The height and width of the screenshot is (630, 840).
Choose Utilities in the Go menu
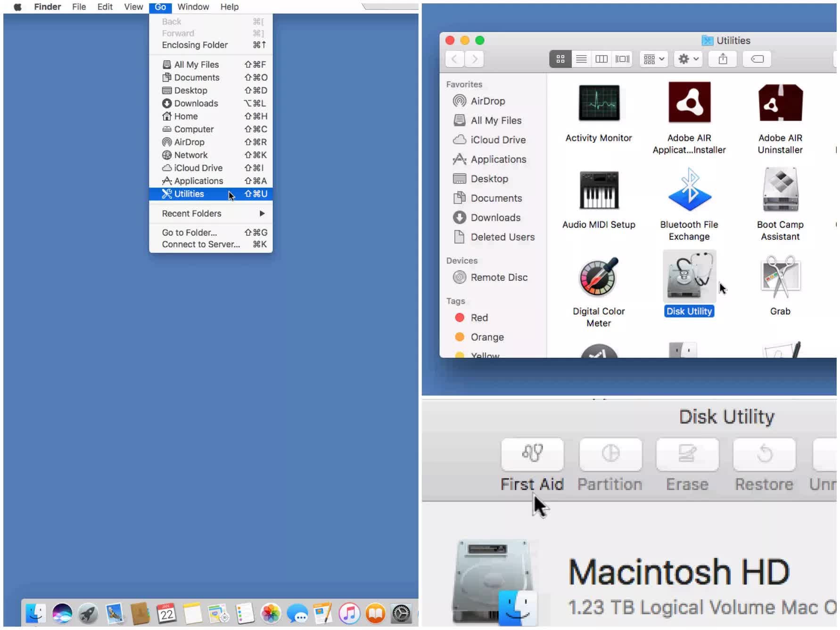pos(211,194)
